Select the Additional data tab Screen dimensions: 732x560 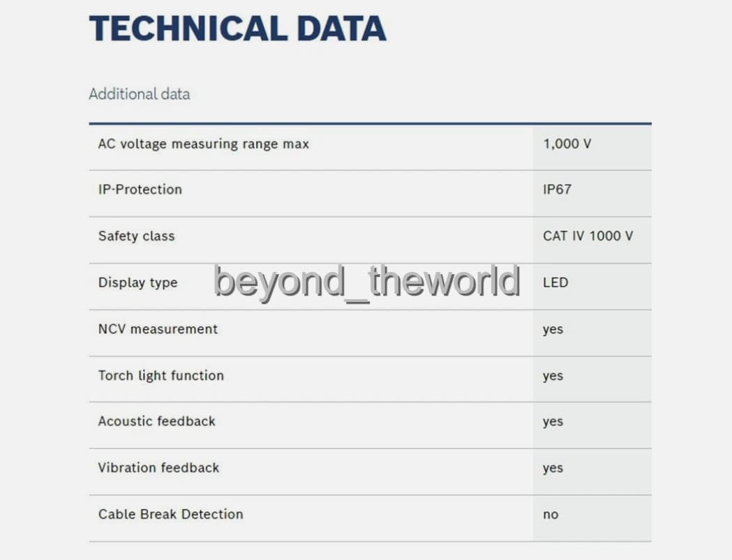[139, 94]
